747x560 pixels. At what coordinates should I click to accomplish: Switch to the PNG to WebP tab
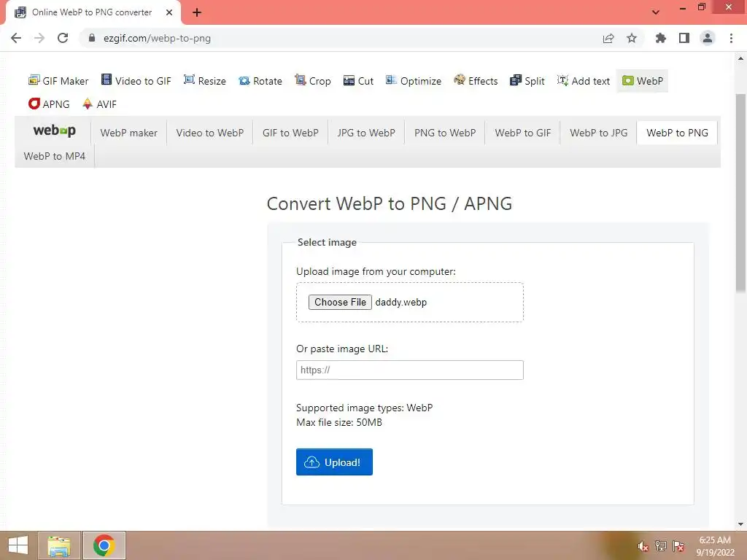(x=445, y=133)
